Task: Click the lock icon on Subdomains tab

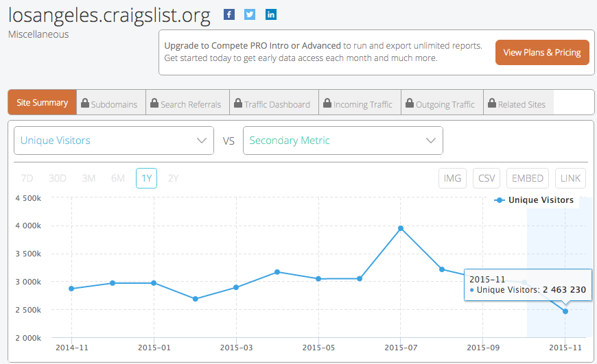Action: [x=85, y=103]
